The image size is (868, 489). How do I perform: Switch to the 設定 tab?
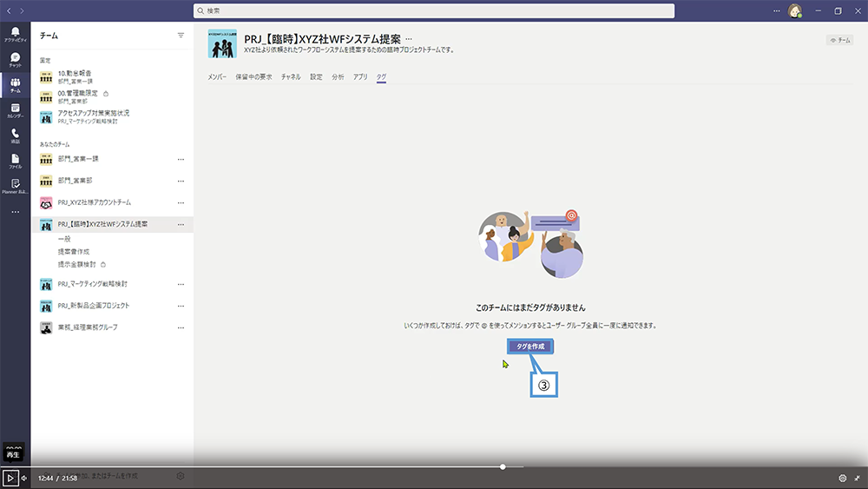(316, 77)
